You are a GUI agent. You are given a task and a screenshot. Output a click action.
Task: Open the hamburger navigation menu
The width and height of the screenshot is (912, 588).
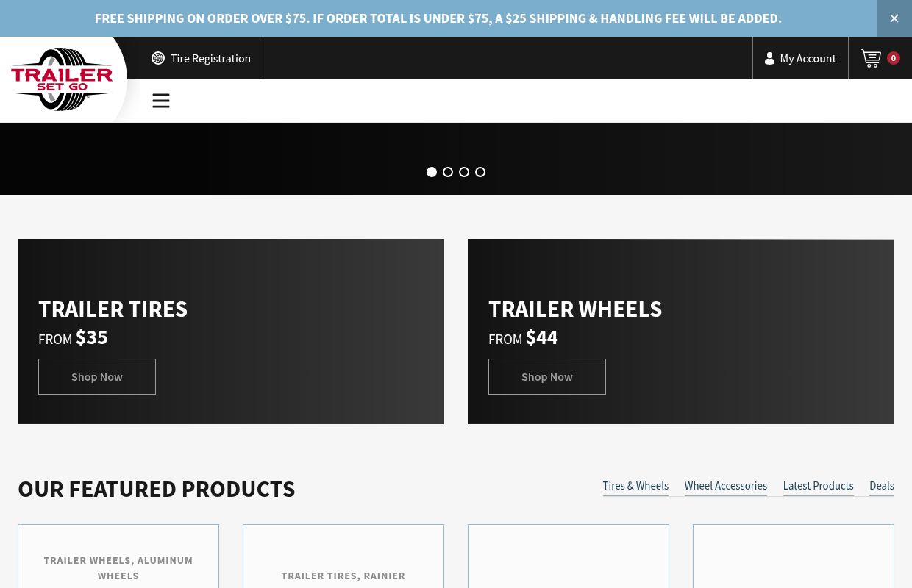pos(161,101)
